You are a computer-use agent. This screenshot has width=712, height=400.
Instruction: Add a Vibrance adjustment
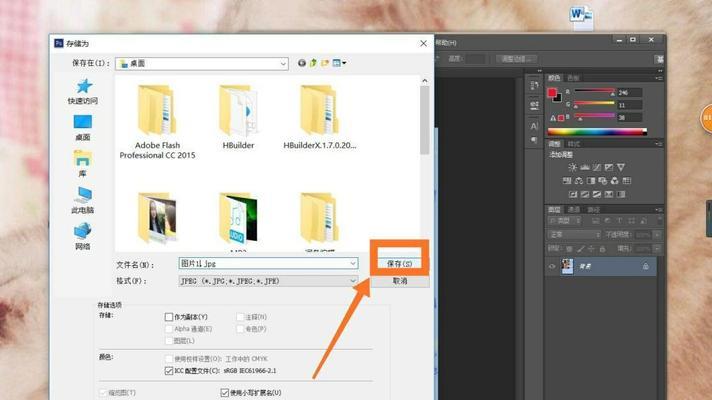(621, 167)
